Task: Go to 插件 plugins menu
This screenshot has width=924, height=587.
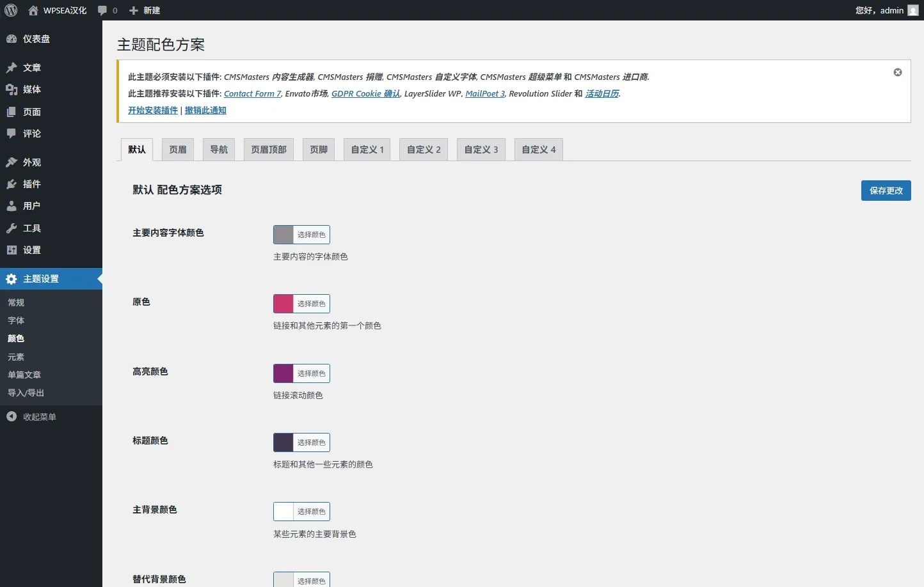Action: point(31,184)
